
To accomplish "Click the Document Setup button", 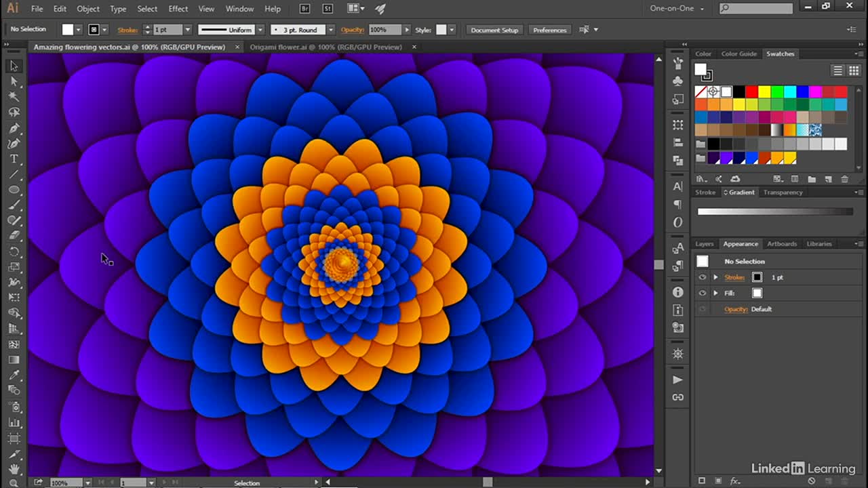I will click(494, 30).
